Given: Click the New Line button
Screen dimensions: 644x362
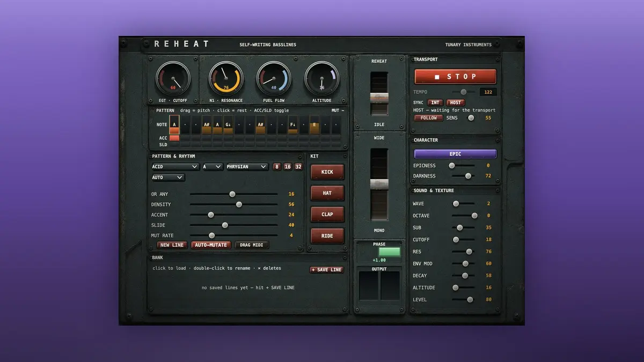Looking at the screenshot, I should pos(172,245).
